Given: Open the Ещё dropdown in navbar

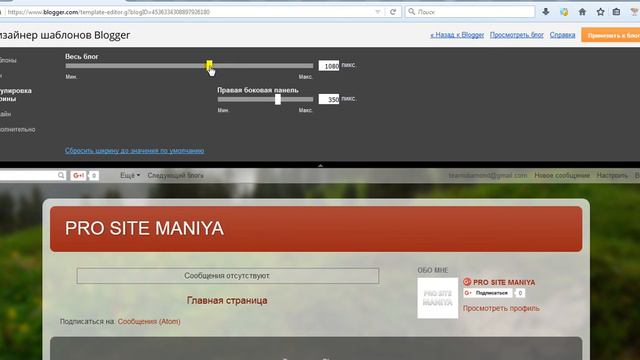Looking at the screenshot, I should pyautogui.click(x=130, y=176).
